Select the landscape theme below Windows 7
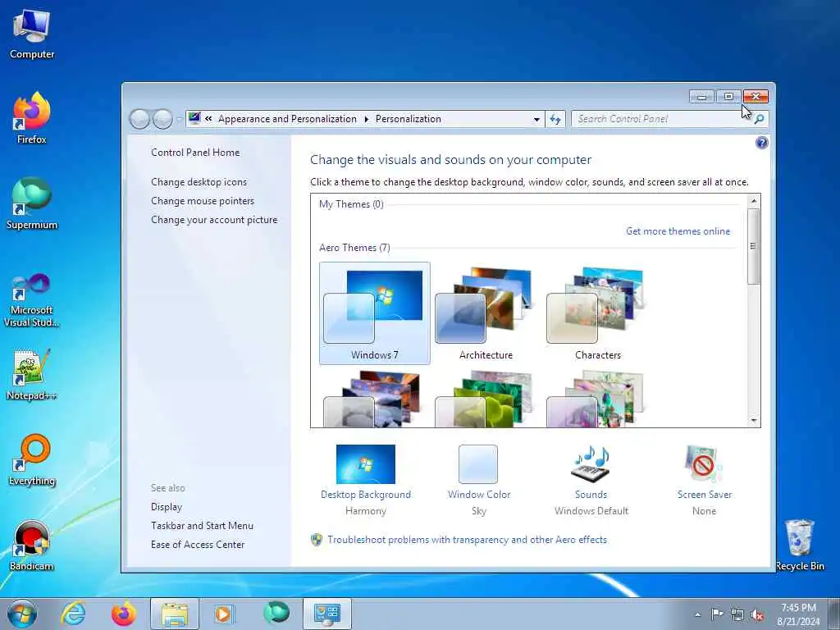 [373, 399]
